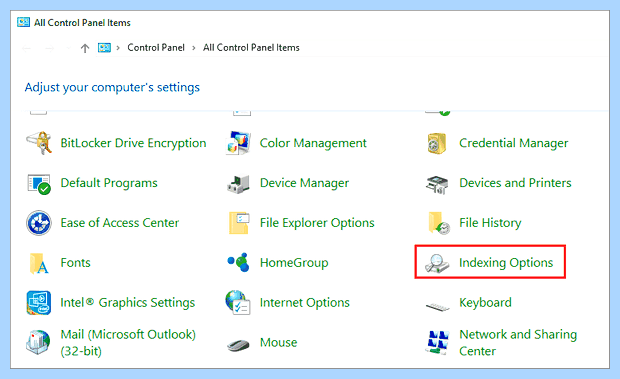Click the Ease of Access Center icon
This screenshot has width=620, height=379.
click(x=39, y=223)
